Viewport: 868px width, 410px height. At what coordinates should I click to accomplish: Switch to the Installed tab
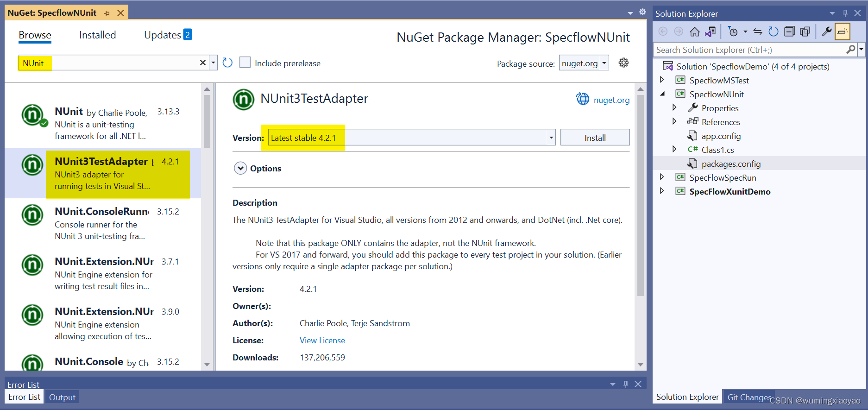(x=97, y=35)
